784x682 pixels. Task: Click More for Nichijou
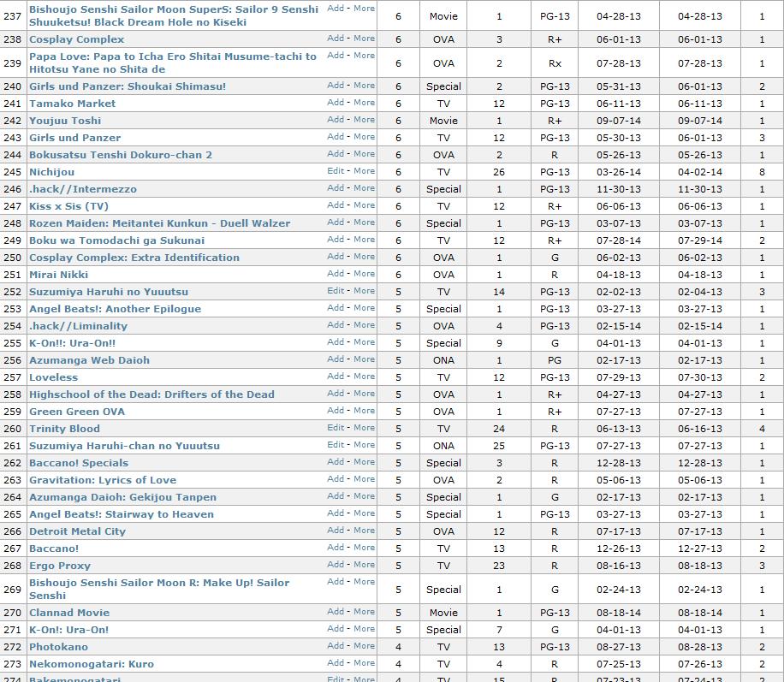[x=364, y=171]
